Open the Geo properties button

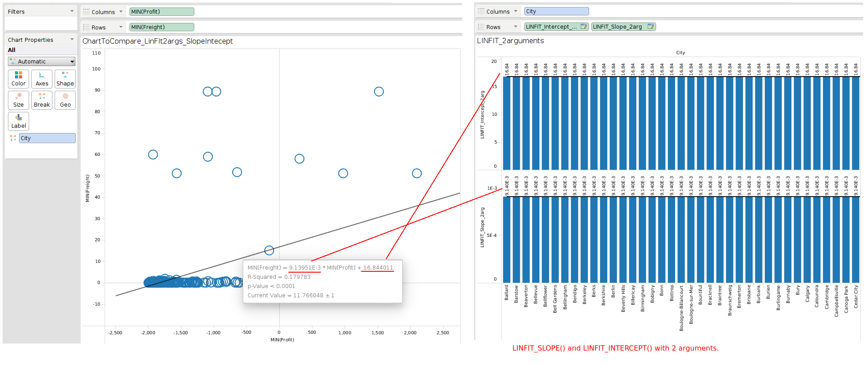coord(65,100)
